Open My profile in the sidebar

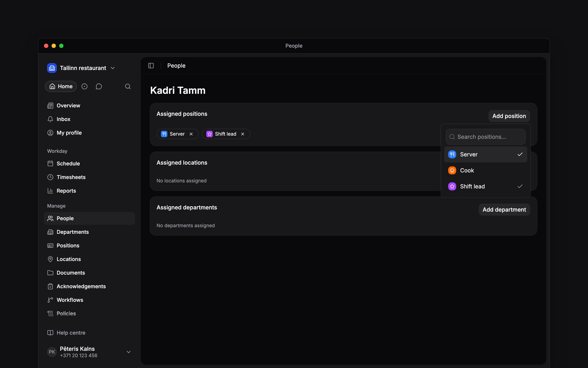89,133
